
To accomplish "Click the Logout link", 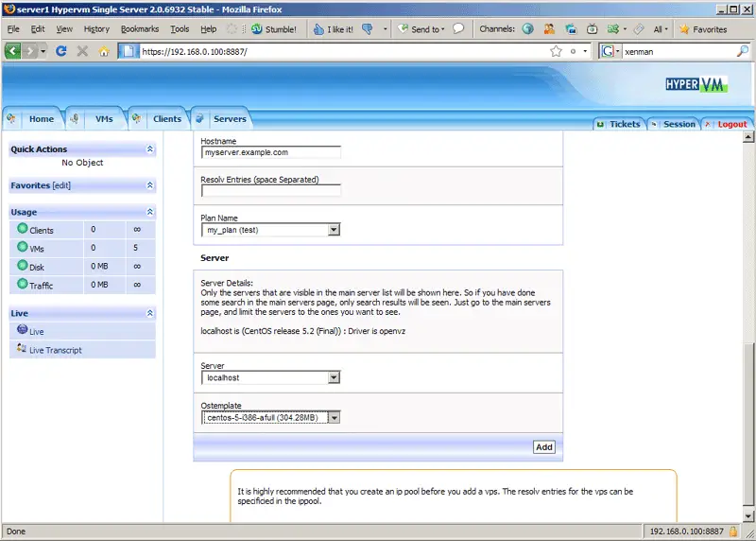I will pyautogui.click(x=731, y=124).
